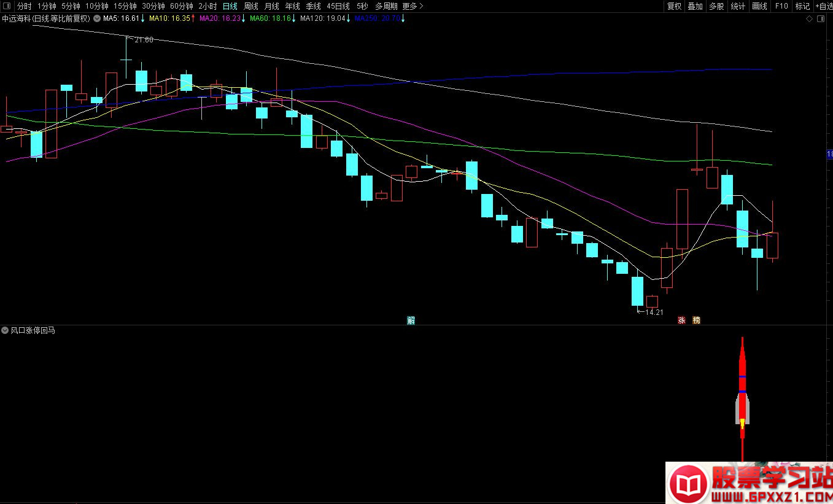Click the MA120: 19.04 indicator label
This screenshot has width=833, height=504.
(x=325, y=18)
